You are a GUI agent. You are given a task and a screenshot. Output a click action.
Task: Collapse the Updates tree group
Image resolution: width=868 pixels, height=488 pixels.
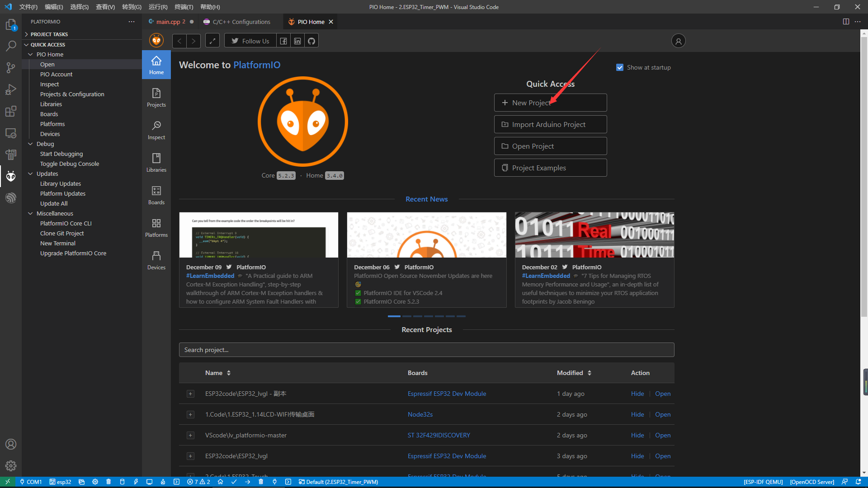(31, 174)
